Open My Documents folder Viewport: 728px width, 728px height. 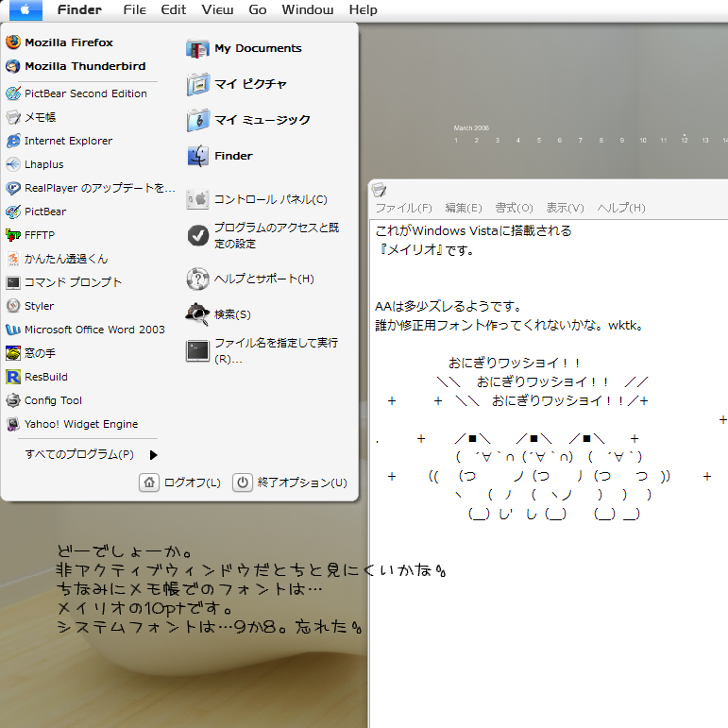(x=244, y=48)
